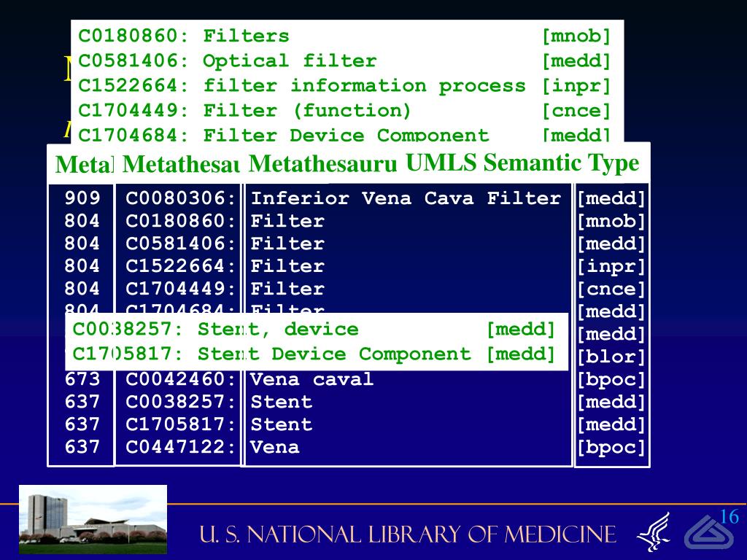Viewport: 747px width, 560px height.
Task: Click green code 'C1522664:' beside filter information process
Action: pyautogui.click(x=134, y=86)
